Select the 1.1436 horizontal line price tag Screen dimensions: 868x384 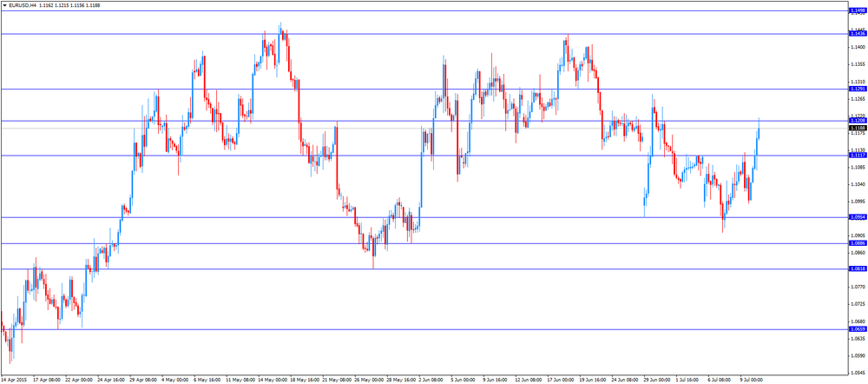pos(858,34)
